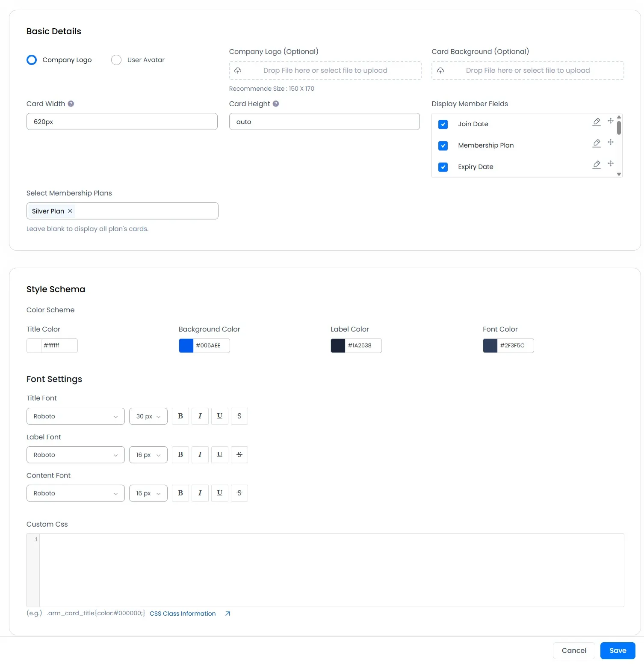Click the edit pencil icon next to Join Date
Image resolution: width=644 pixels, height=664 pixels.
click(x=597, y=122)
